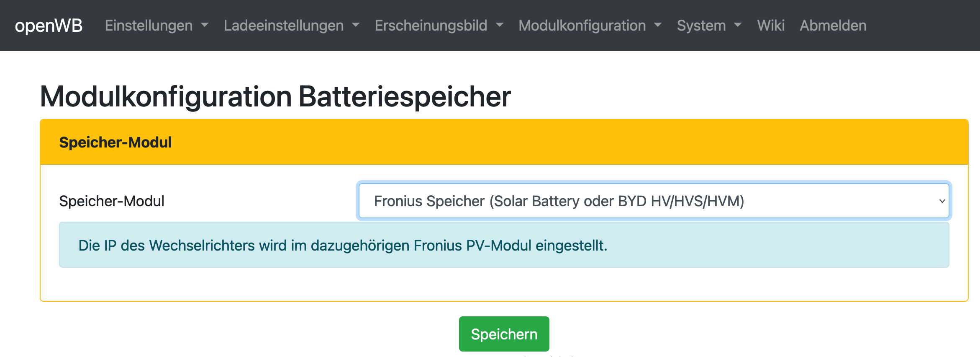Image resolution: width=980 pixels, height=357 pixels.
Task: Open the Erscheinungsbild menu label
Action: coord(431,26)
